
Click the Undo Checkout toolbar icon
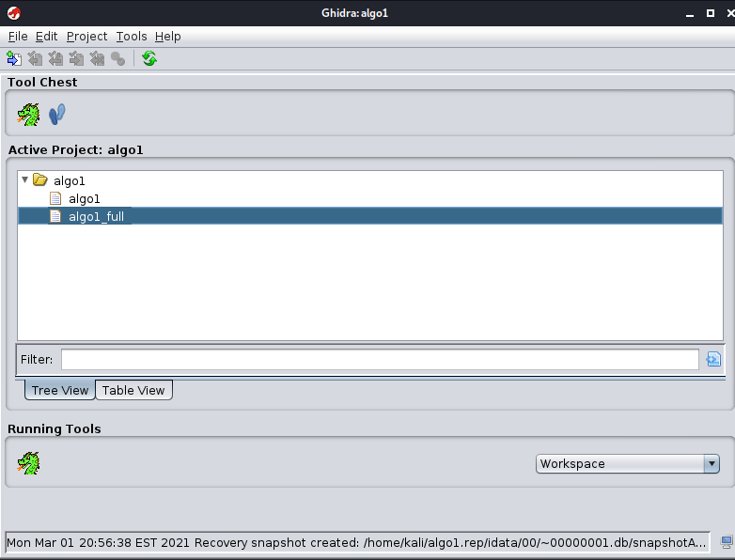pyautogui.click(x=97, y=58)
